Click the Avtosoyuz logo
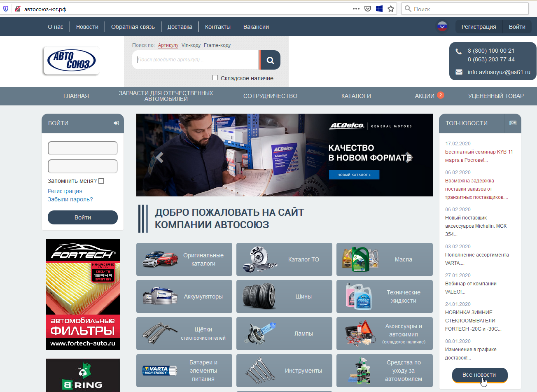The height and width of the screenshot is (392, 537). click(x=71, y=61)
